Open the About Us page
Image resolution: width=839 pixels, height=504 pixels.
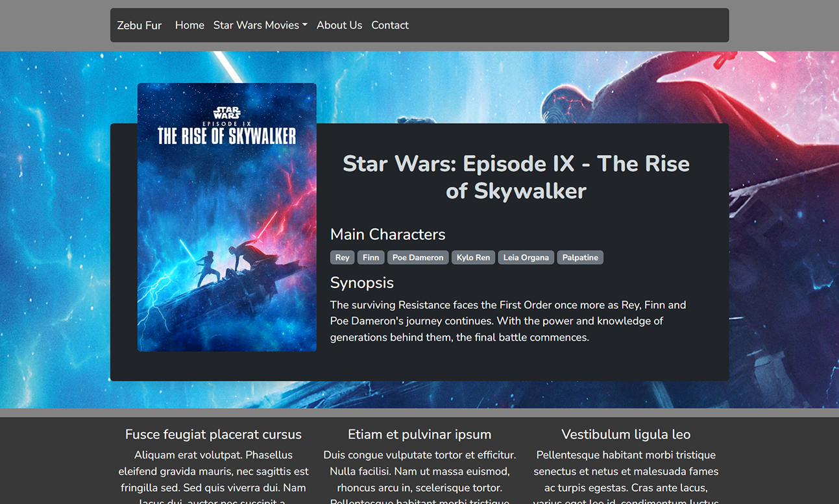[x=339, y=25]
